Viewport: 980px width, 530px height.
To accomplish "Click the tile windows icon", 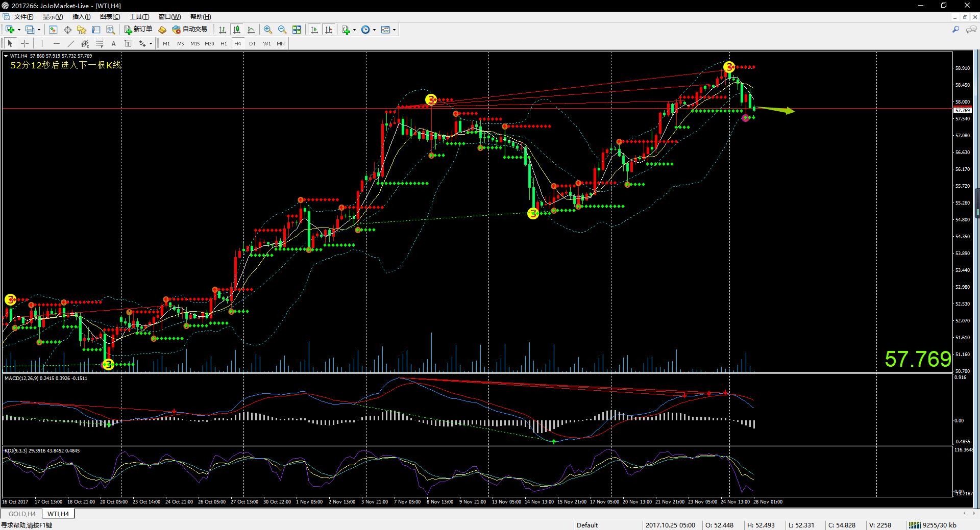I will (297, 30).
